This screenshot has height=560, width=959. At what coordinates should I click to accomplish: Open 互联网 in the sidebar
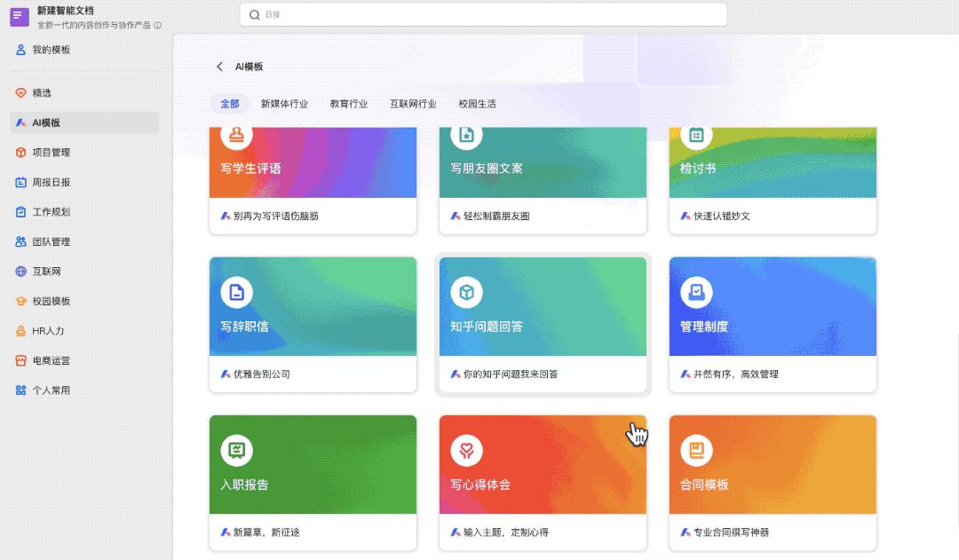(84, 272)
